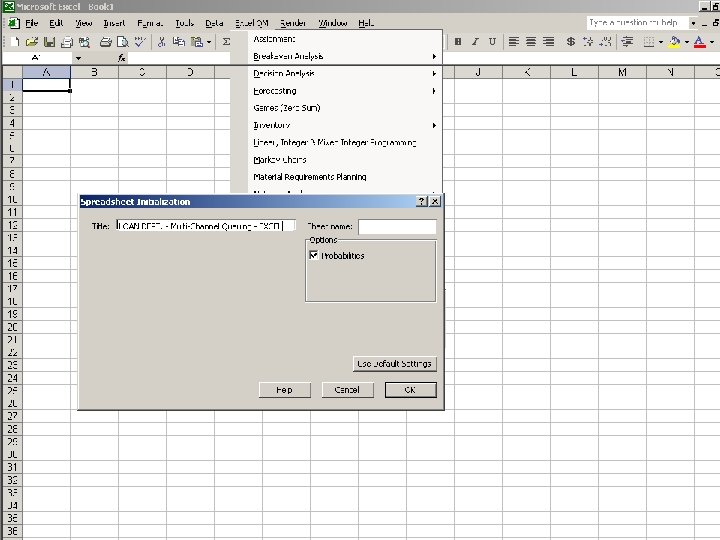Image resolution: width=720 pixels, height=540 pixels.
Task: Select Material Requirements Planning menu entry
Action: (x=309, y=177)
